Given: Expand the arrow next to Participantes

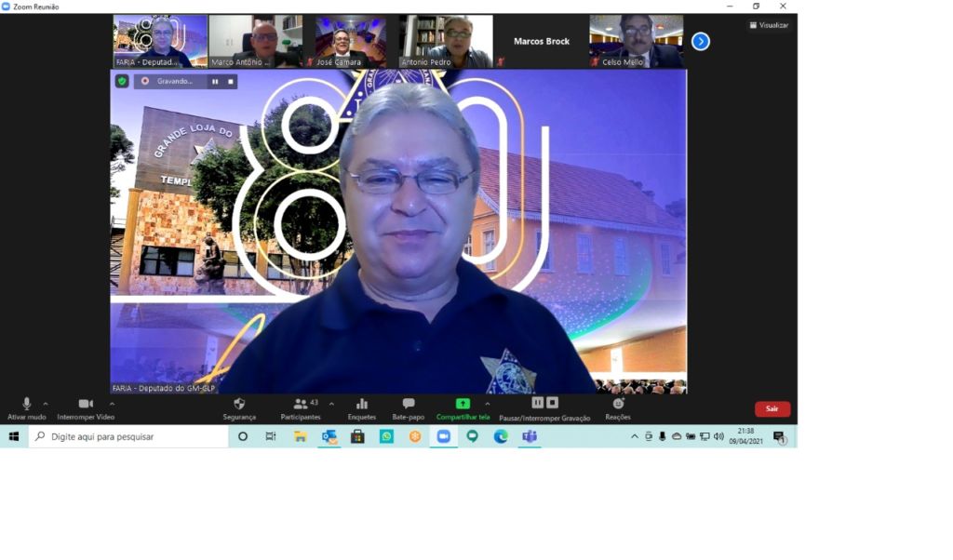Looking at the screenshot, I should [331, 404].
